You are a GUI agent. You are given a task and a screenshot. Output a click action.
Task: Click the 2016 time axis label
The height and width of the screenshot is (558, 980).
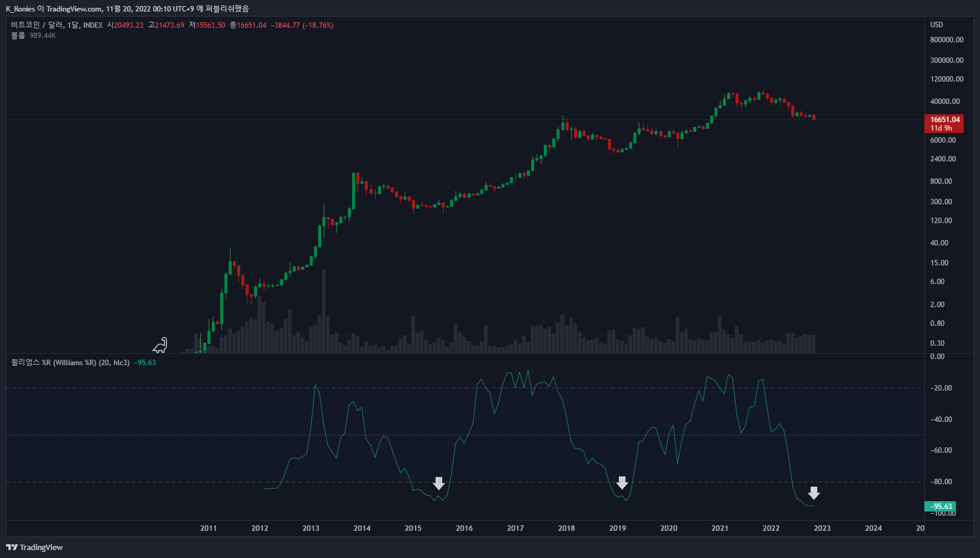click(x=465, y=528)
